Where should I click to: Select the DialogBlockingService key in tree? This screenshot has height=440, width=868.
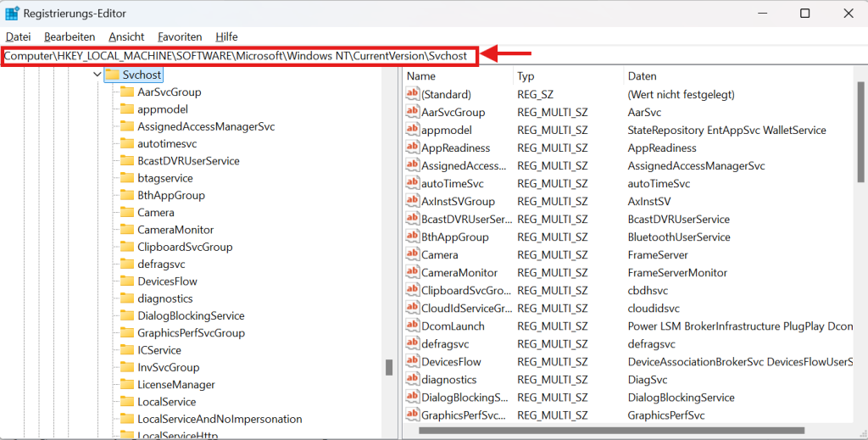(191, 315)
